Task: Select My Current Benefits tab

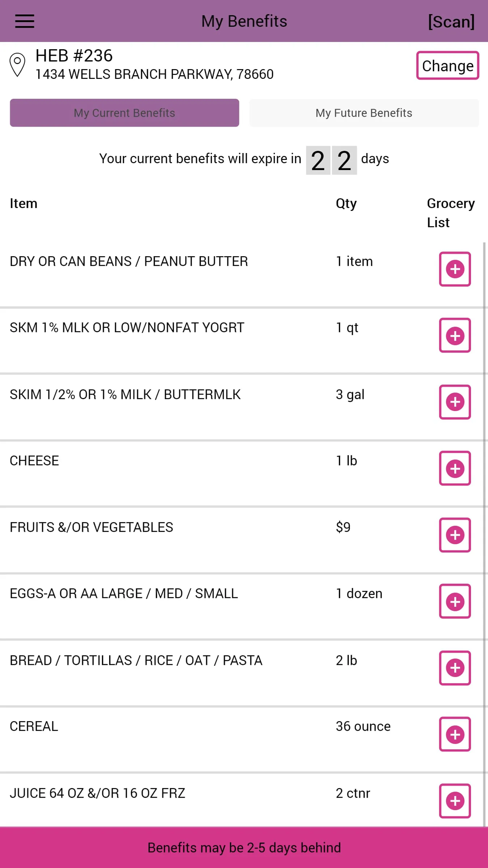Action: click(124, 113)
